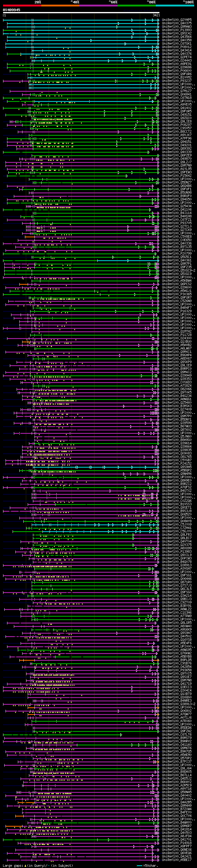This screenshot has height=868, width=197.
Task: Select the UniRef100_Q6NEX6 label
Action: pos(177,850)
